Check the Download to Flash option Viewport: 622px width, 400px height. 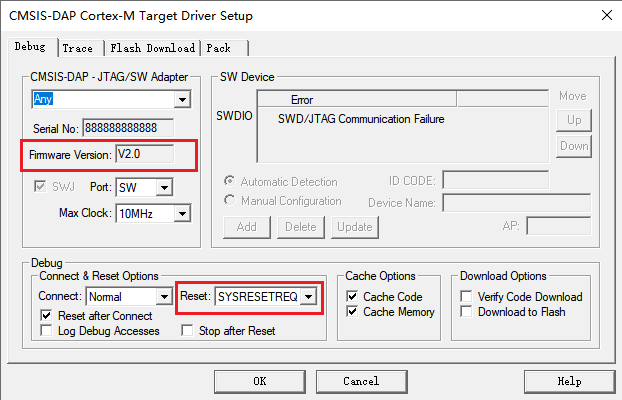467,312
